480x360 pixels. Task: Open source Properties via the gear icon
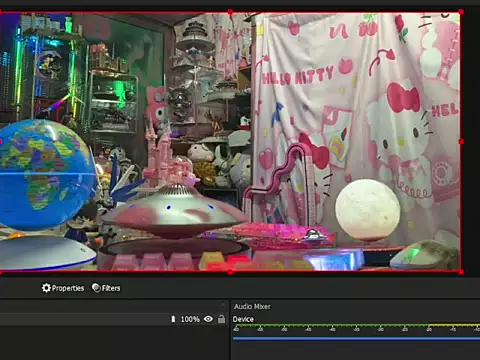(x=46, y=288)
